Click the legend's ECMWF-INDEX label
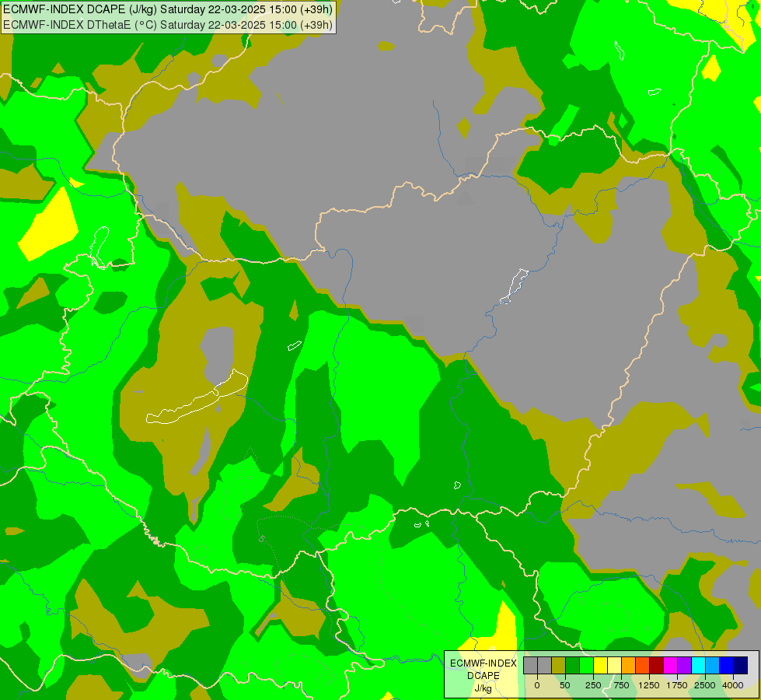This screenshot has height=700, width=761. pos(483,663)
